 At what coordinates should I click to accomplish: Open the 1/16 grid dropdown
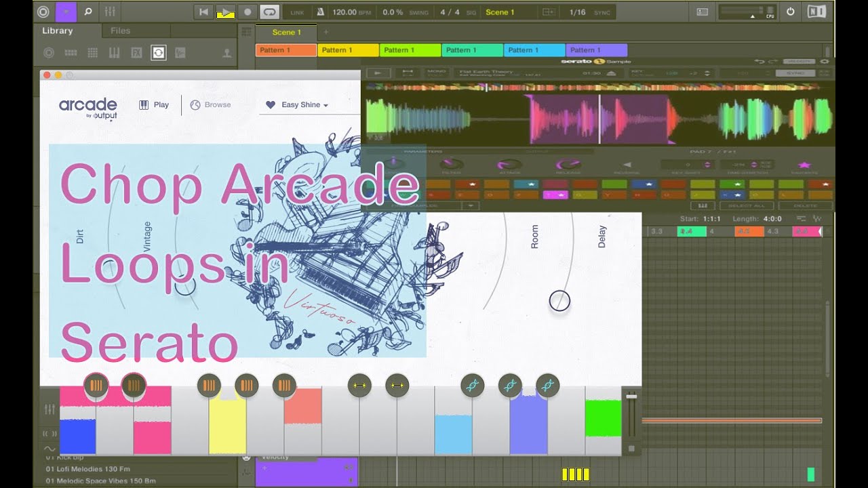(x=576, y=12)
